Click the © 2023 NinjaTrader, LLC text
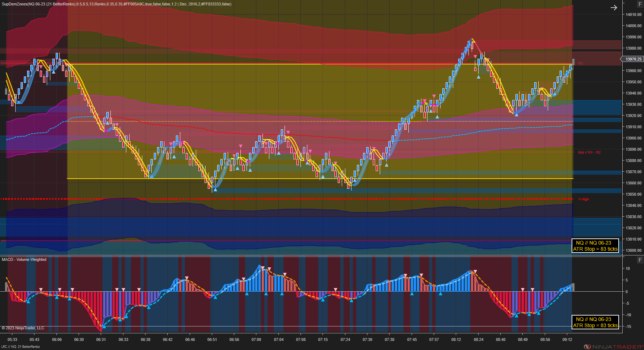This screenshot has width=644, height=350. pos(23,328)
